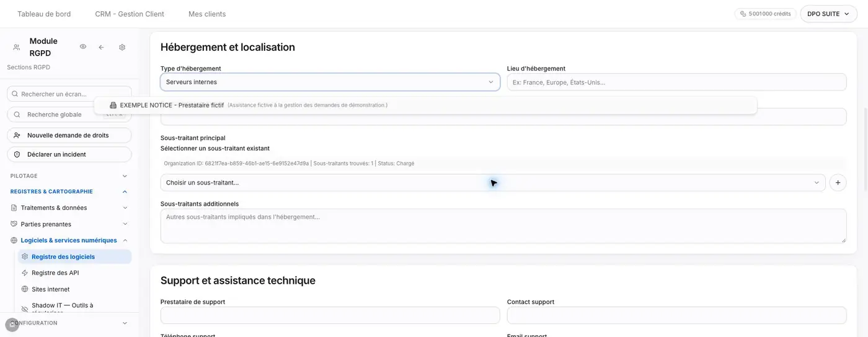The image size is (868, 337).
Task: Go to the CRM - Gestion Client tab
Action: tap(130, 14)
